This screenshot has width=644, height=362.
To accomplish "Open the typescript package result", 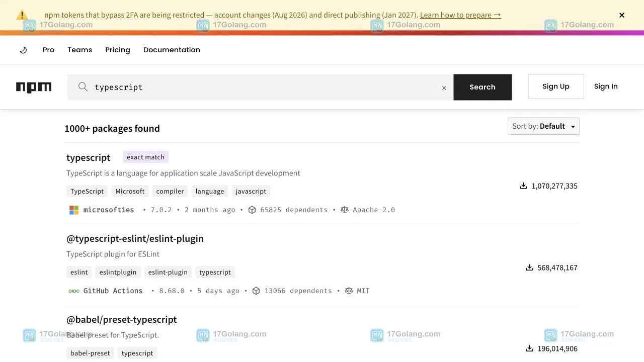I will coord(88,157).
